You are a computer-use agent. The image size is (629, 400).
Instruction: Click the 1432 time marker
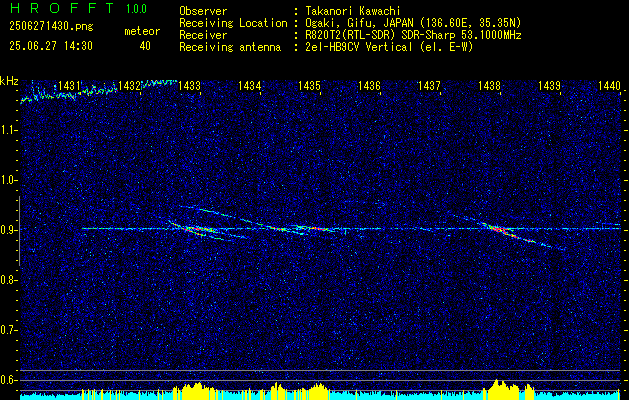(129, 86)
